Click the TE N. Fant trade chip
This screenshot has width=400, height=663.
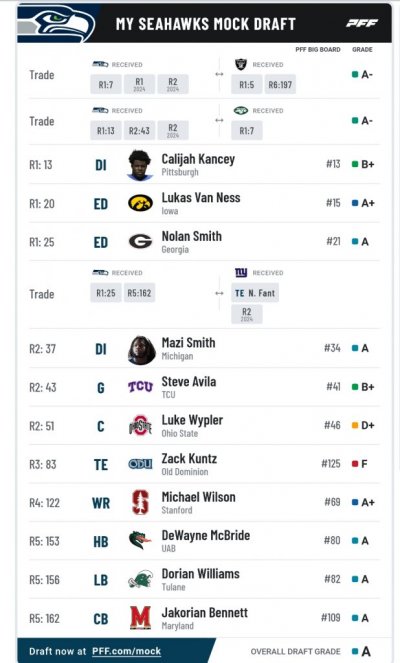(255, 293)
